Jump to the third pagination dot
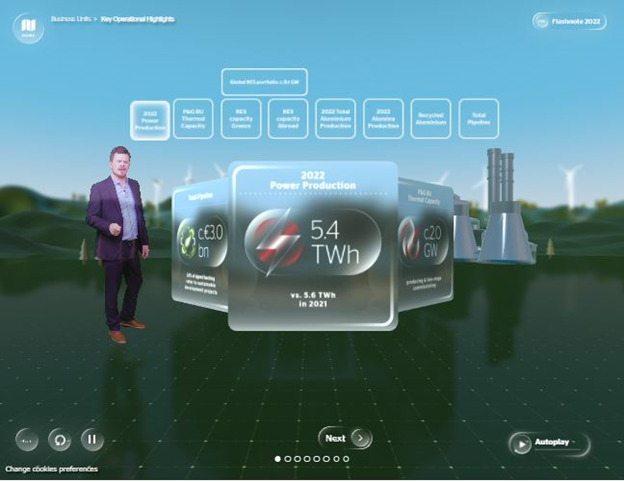The height and width of the screenshot is (482, 624). (297, 459)
